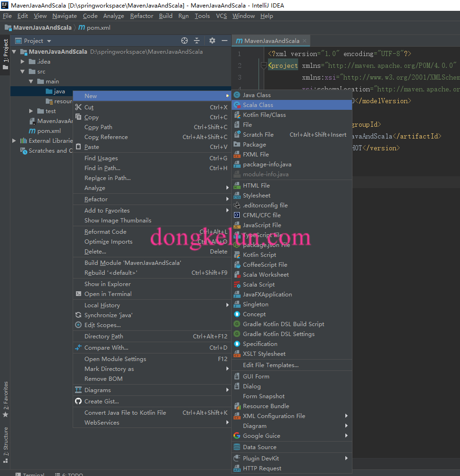Click the Package folder icon in submenu

pyautogui.click(x=237, y=145)
